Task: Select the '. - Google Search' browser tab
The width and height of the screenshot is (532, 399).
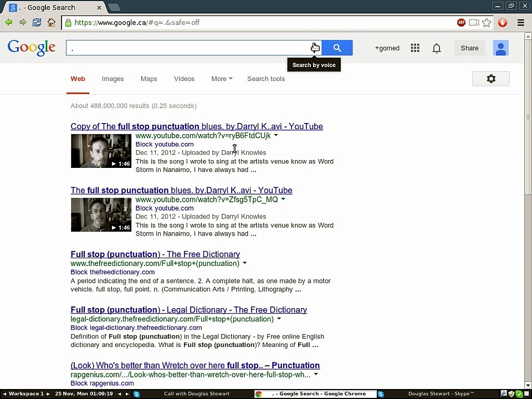Action: [54, 7]
